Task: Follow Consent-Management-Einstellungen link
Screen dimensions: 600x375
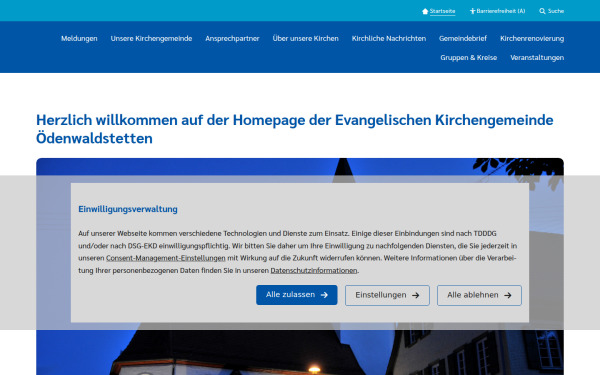Action: pyautogui.click(x=166, y=258)
